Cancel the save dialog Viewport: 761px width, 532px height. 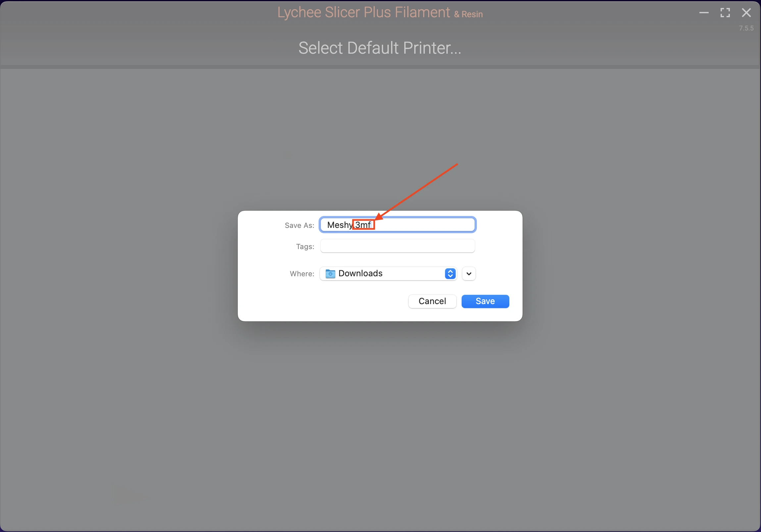432,301
